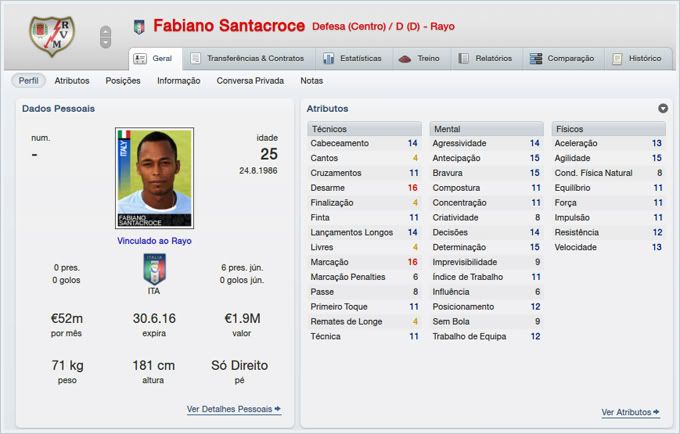Click the Vinculado ao Rayo link
This screenshot has width=680, height=434.
(x=154, y=240)
